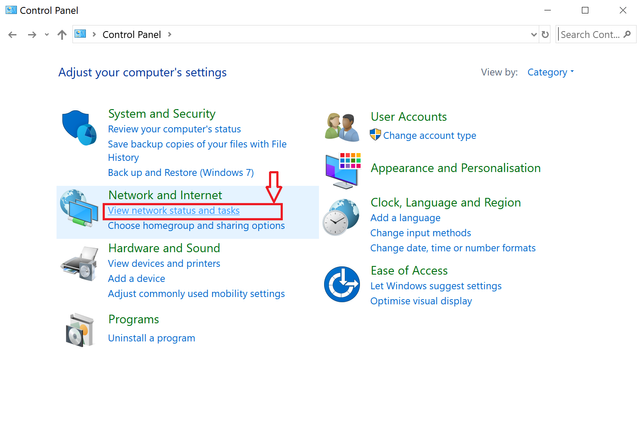
Task: Open Change account type link
Action: 429,135
